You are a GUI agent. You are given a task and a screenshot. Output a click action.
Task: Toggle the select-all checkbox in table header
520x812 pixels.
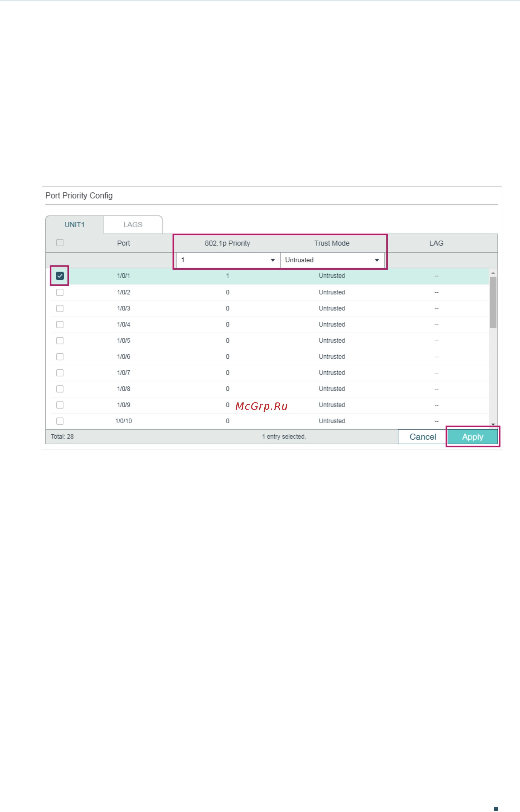coord(60,243)
